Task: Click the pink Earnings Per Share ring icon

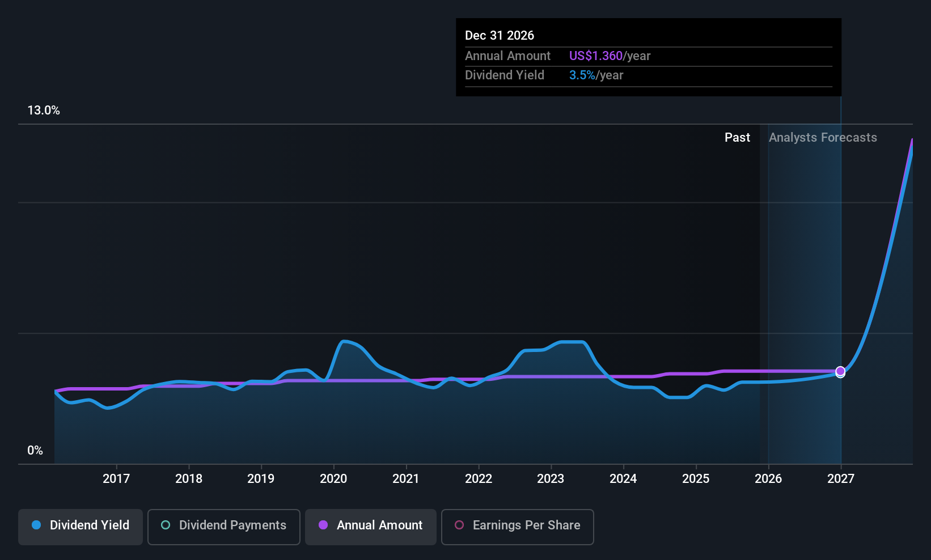Action: pos(459,525)
